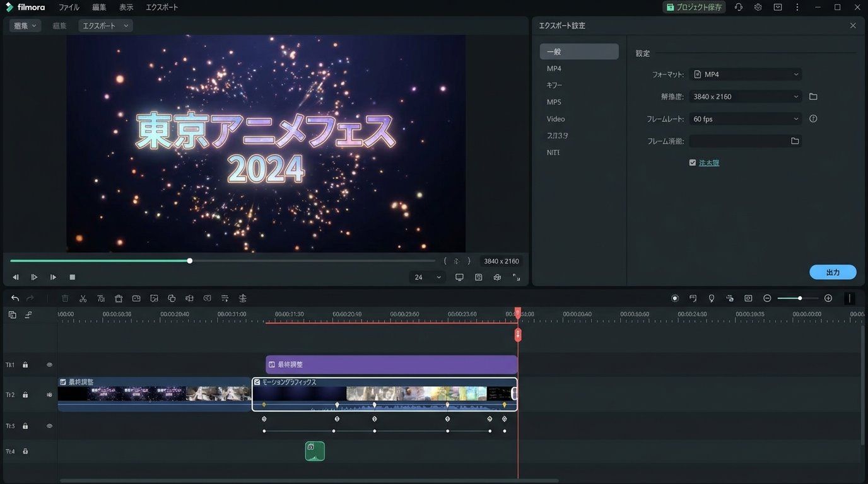Screen dimensions: 868x484
Task: Click the Filmora logo in title bar
Action: tap(25, 7)
